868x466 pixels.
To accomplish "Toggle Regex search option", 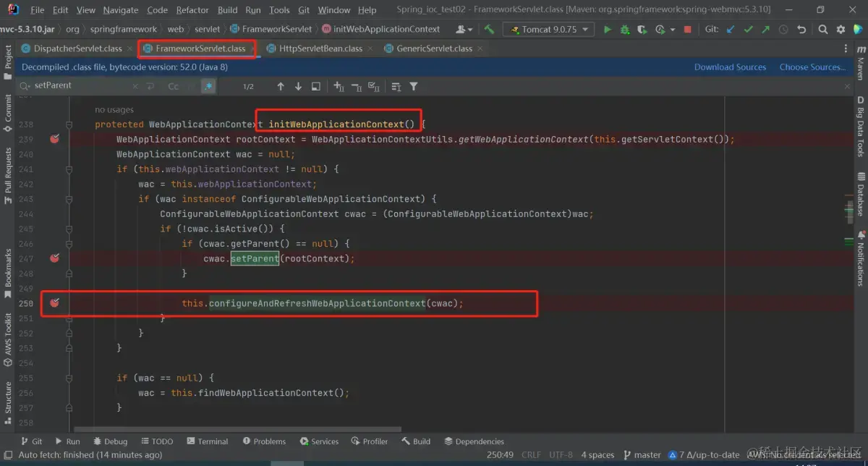I will (x=208, y=86).
